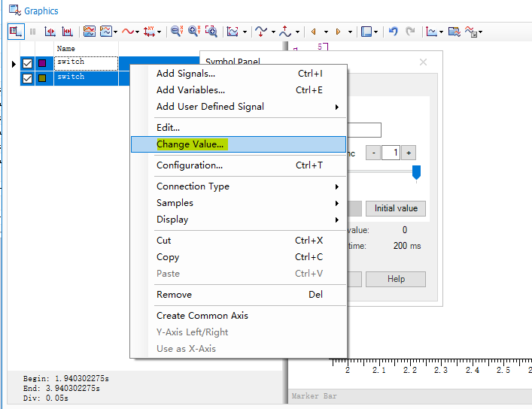This screenshot has height=409, width=532.
Task: Click the orange right arrow icon
Action: 338,32
